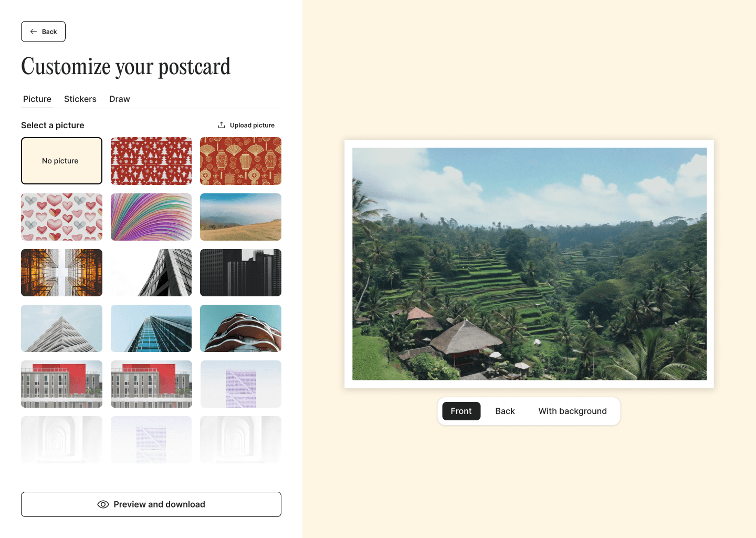Screen dimensions: 756x538
Task: Click the rice terrace postcard preview image
Action: [x=529, y=264]
